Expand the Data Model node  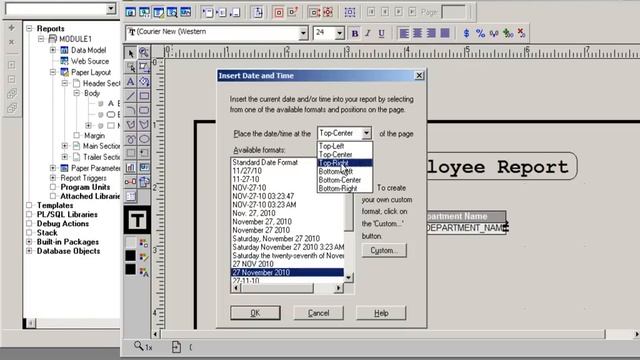point(53,50)
